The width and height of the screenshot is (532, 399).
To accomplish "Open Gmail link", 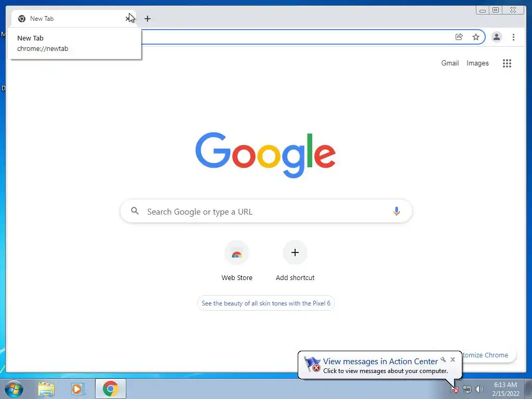I will pyautogui.click(x=450, y=63).
